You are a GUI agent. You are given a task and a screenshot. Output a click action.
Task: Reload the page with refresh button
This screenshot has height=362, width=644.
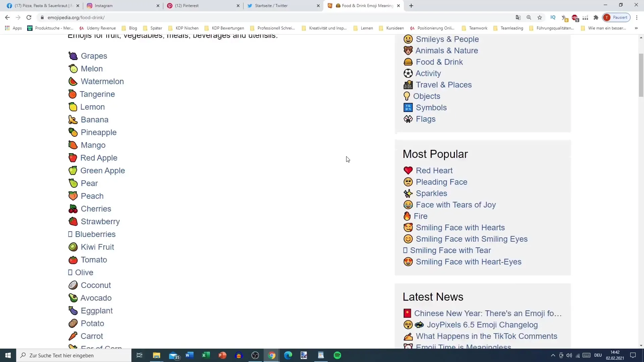29,17
